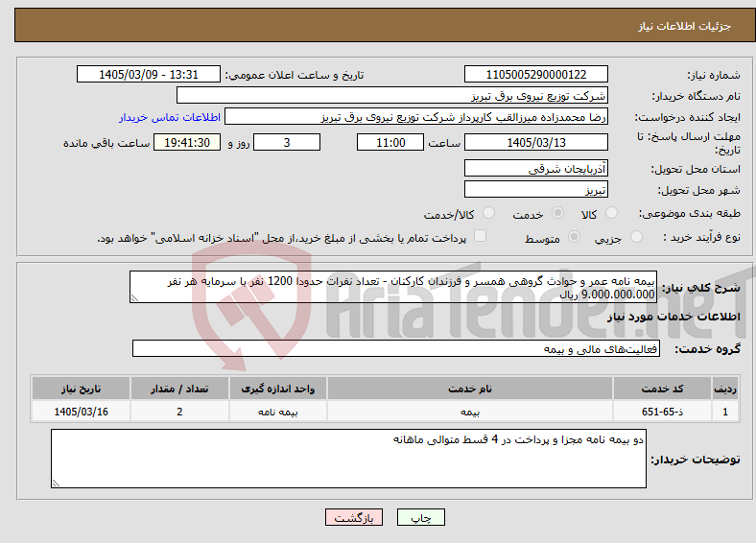Click the need date cell 1405/03/16
This screenshot has height=543, width=756.
[x=81, y=412]
